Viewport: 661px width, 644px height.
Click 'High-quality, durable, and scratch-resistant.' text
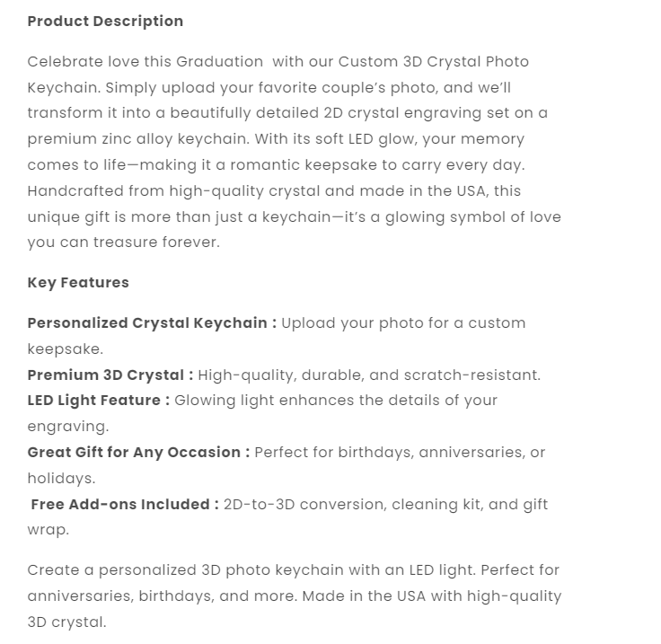point(369,375)
